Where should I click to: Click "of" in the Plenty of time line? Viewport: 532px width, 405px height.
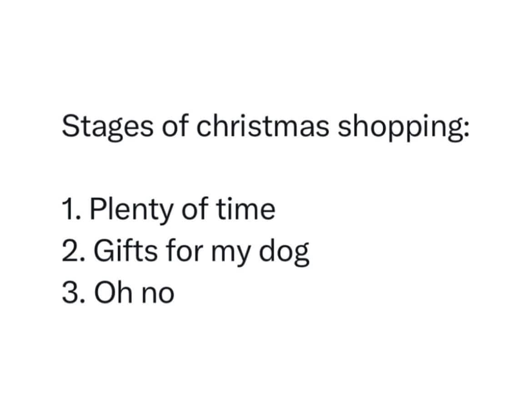194,209
